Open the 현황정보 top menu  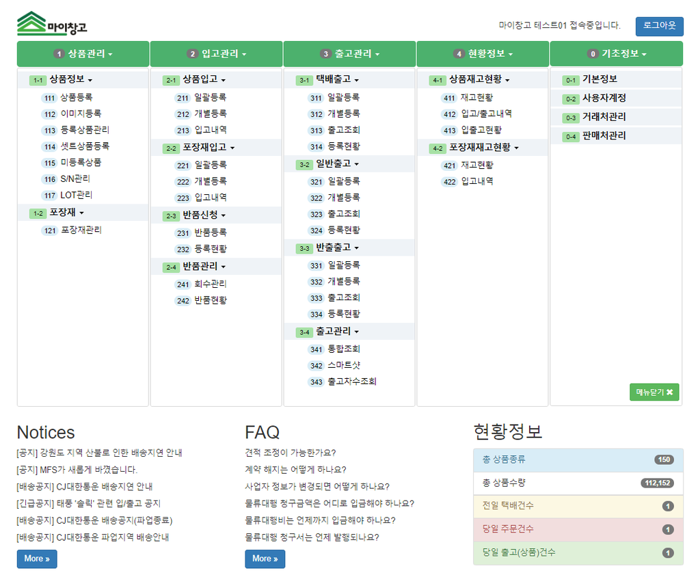click(x=483, y=54)
